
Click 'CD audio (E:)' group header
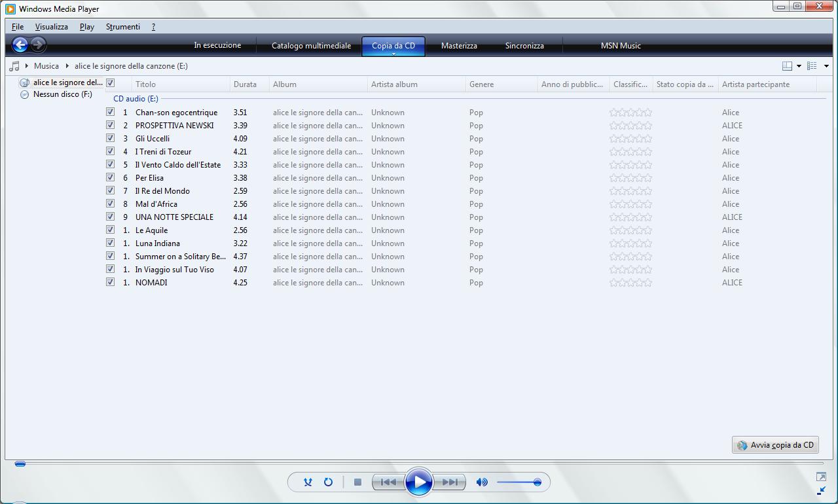coord(136,99)
